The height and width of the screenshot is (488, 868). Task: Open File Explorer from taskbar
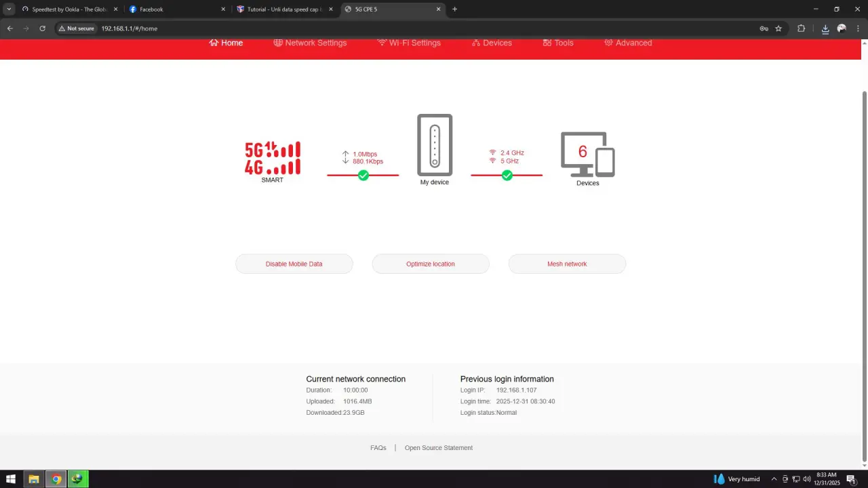(33, 479)
